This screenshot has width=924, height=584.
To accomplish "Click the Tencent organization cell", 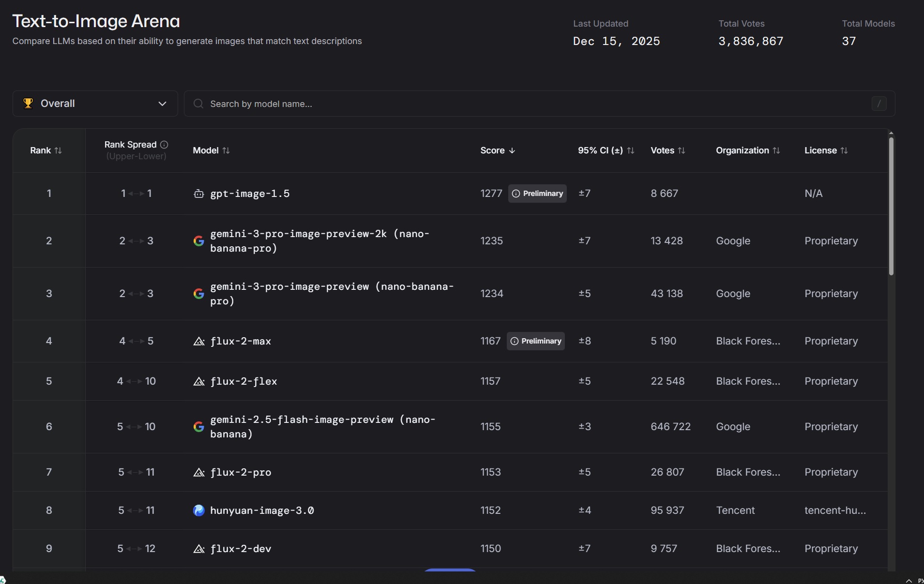I will 735,510.
